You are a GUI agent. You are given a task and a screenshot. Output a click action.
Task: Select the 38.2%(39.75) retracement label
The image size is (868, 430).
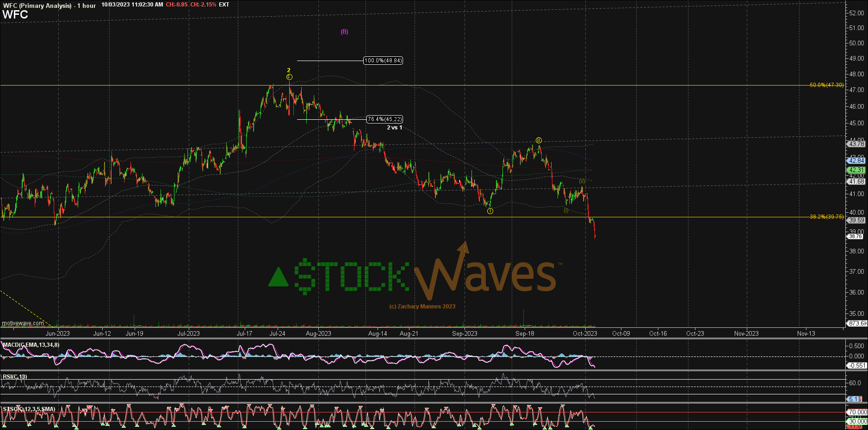coord(827,217)
